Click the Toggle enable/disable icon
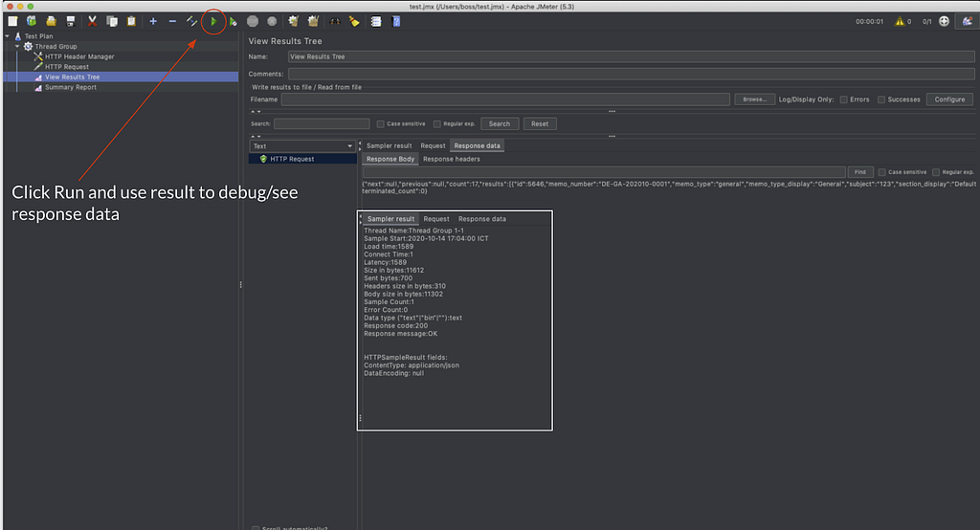 (191, 21)
